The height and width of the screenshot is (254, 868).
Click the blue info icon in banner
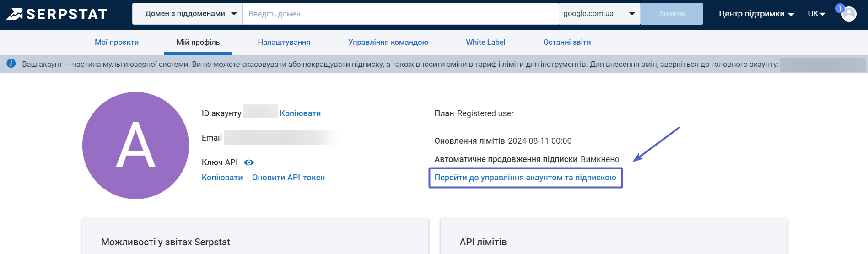tap(11, 64)
